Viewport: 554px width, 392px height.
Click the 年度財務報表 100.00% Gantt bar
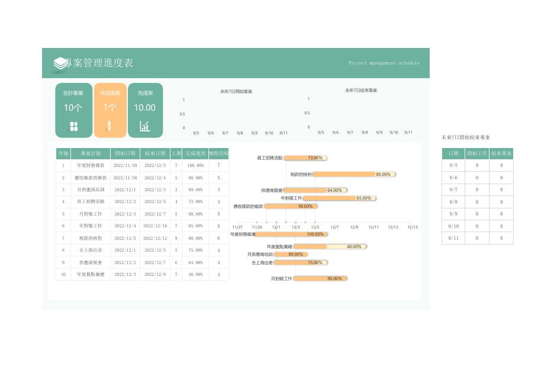click(x=291, y=234)
